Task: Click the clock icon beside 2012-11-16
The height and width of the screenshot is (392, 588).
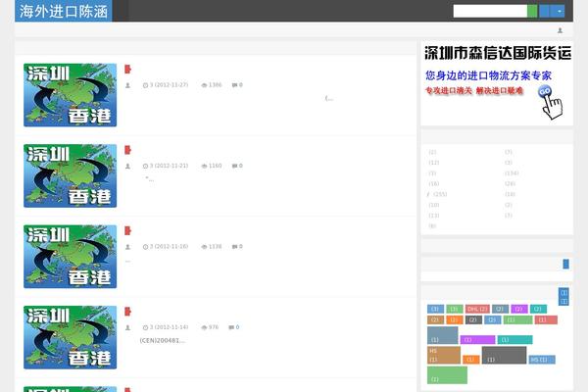Action: tap(145, 247)
